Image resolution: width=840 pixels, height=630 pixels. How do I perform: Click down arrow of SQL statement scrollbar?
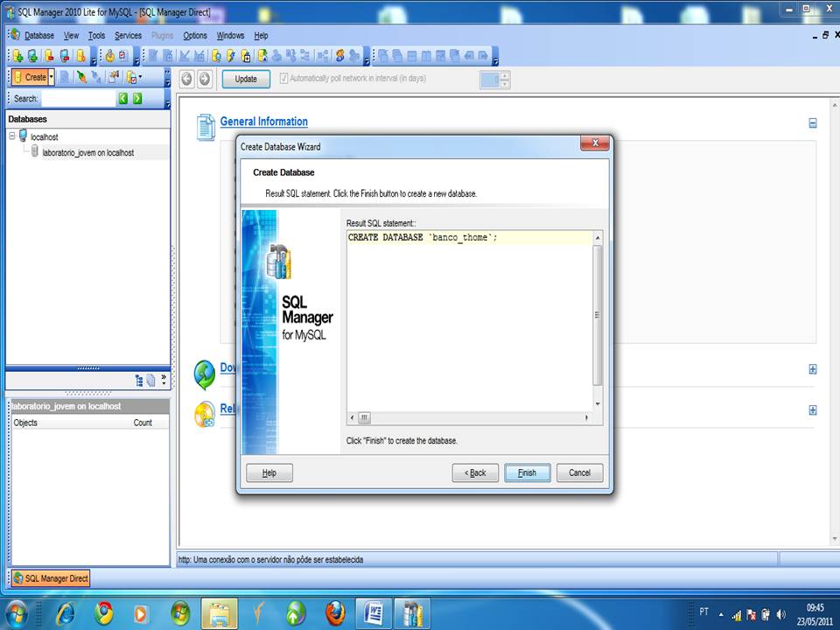click(x=598, y=404)
